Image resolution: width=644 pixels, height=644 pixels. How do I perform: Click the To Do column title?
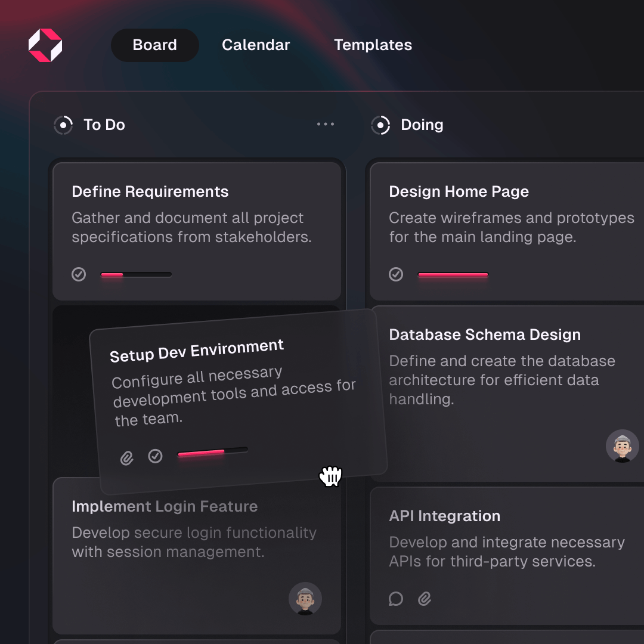point(105,125)
